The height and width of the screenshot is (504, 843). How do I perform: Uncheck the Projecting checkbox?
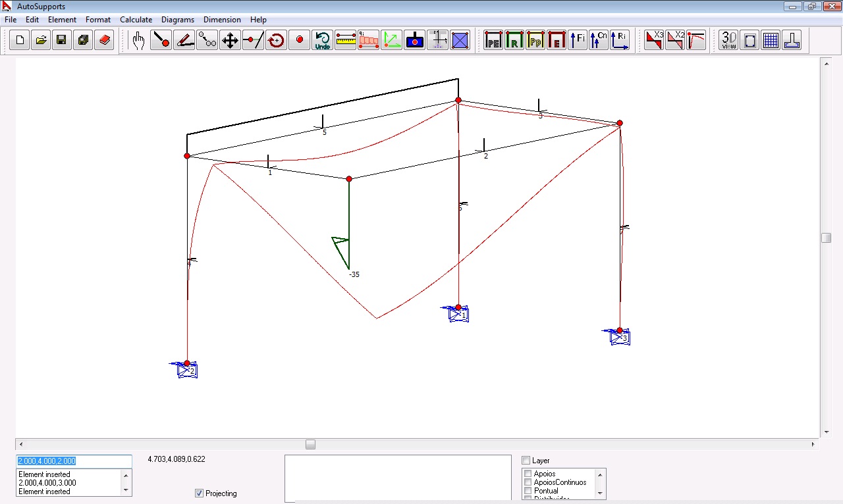click(200, 493)
